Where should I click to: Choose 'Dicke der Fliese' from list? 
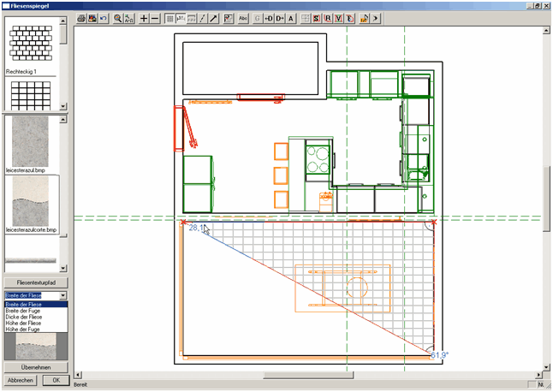(x=24, y=317)
